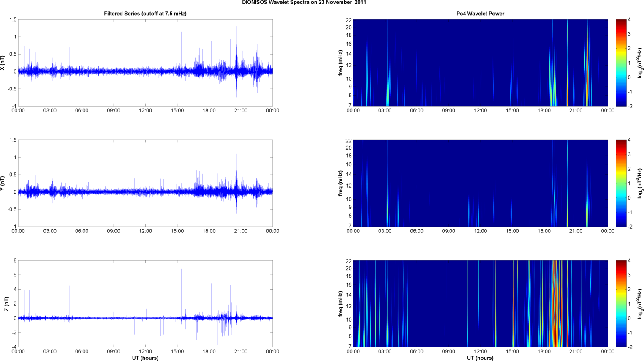This screenshot has width=644, height=361.
Task: Click the '21:00' tick under the Y time series
Action: coord(241,231)
